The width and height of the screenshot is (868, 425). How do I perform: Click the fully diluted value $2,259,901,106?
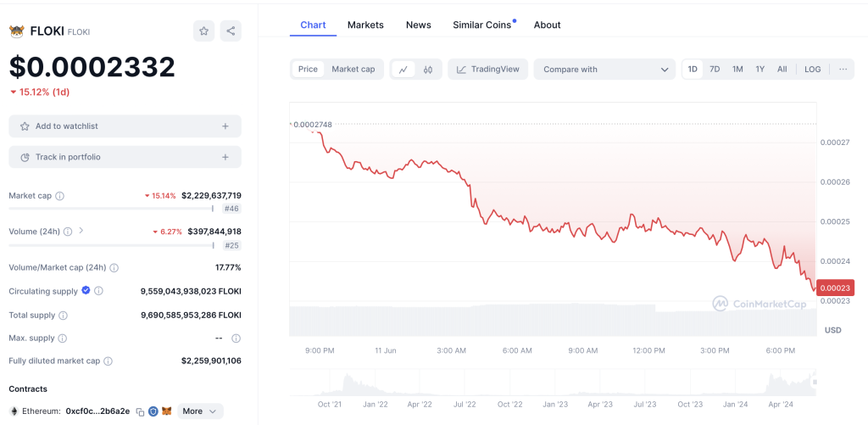coord(211,361)
